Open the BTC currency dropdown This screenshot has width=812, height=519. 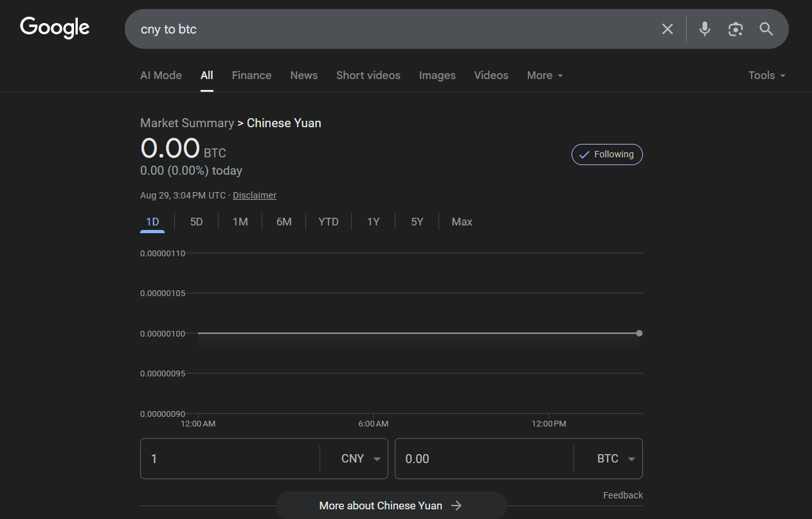tap(615, 459)
